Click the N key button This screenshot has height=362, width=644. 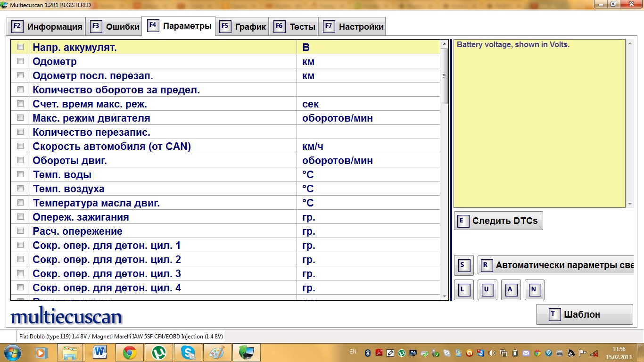[534, 290]
